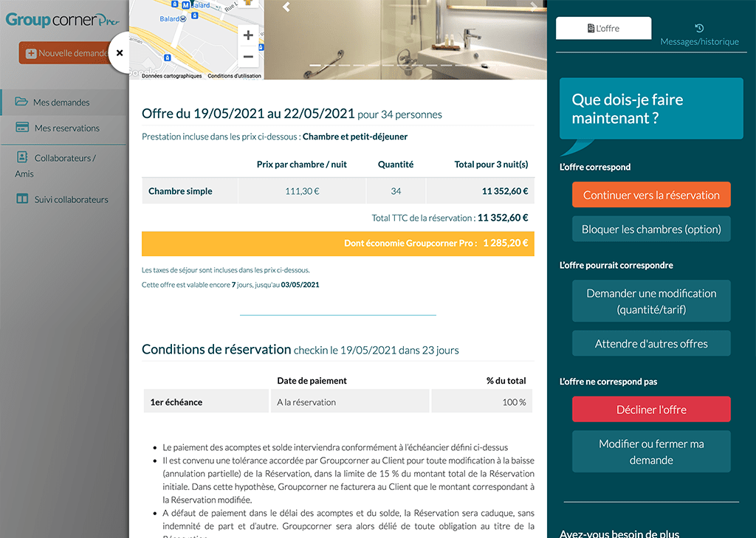
Task: Click the L'offre pourrait correspondre label
Action: point(616,265)
